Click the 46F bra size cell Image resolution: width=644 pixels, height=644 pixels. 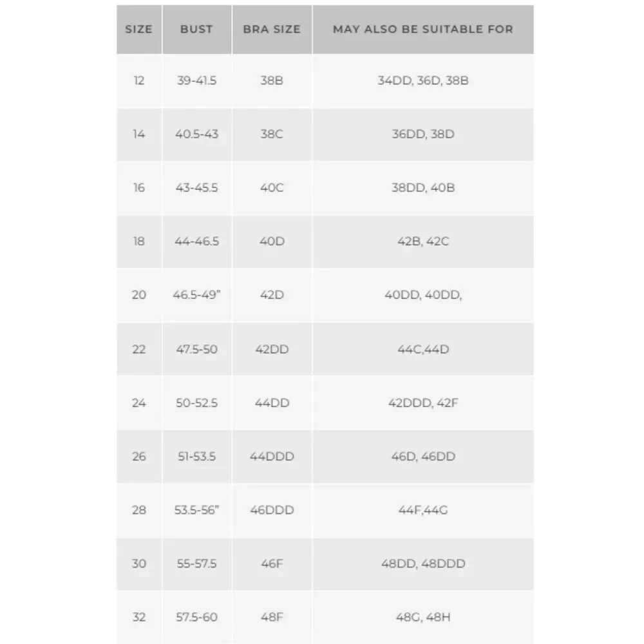point(272,564)
